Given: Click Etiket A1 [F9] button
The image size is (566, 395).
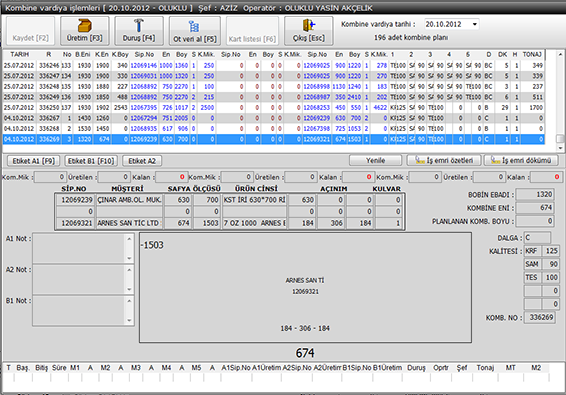Looking at the screenshot, I should (x=34, y=161).
